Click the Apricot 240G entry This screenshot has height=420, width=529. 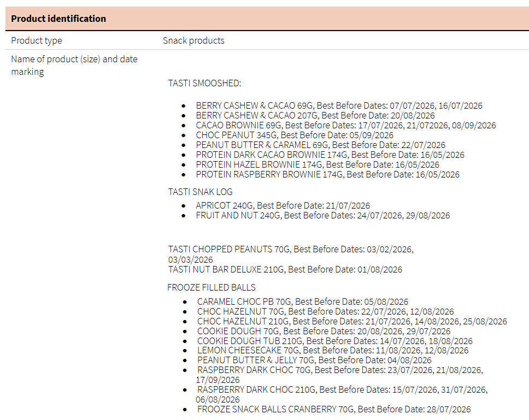[283, 206]
